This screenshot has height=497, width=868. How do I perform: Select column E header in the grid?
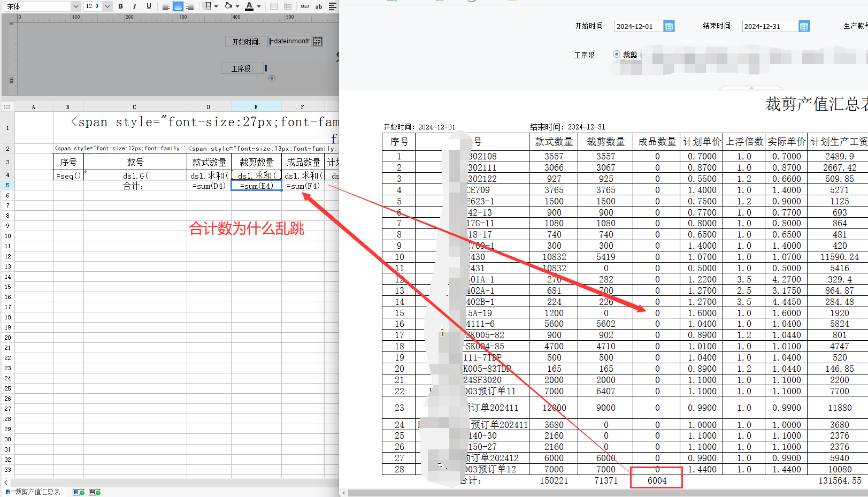(256, 107)
